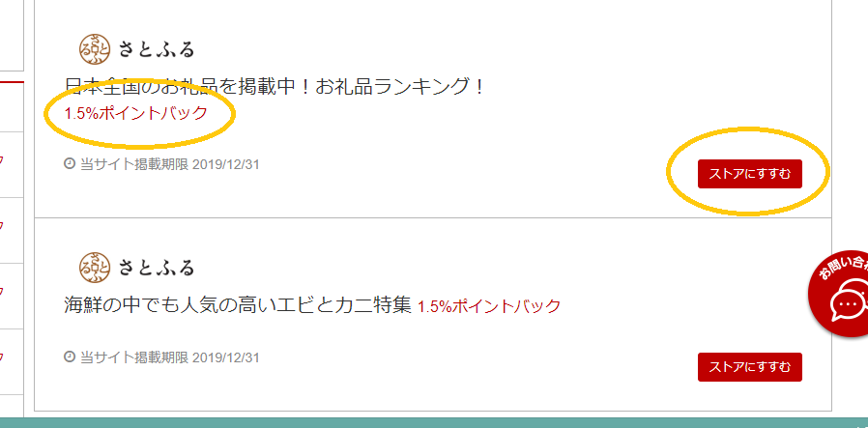Click ストアにすすむ for the エビとカニ特集 listing
The width and height of the screenshot is (868, 428).
click(x=749, y=366)
